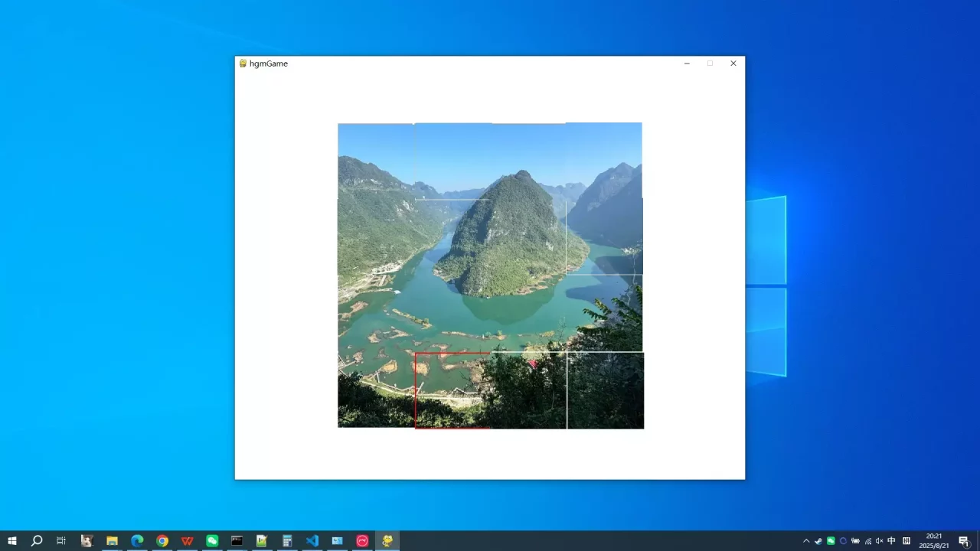Open WPS Office from the taskbar

[x=187, y=541]
